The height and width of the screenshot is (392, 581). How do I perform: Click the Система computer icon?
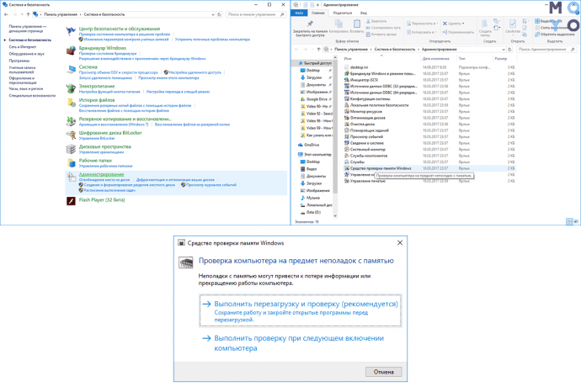tap(71, 69)
